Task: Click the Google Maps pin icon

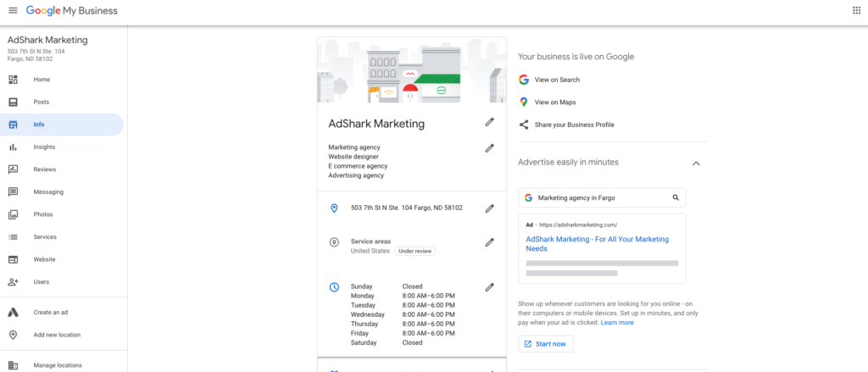Action: pyautogui.click(x=524, y=103)
